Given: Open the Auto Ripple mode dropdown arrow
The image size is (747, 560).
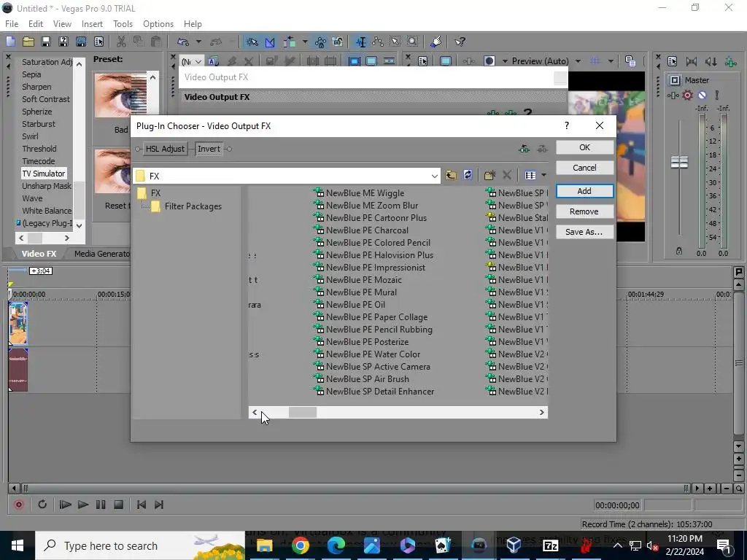Looking at the screenshot, I should [x=304, y=42].
